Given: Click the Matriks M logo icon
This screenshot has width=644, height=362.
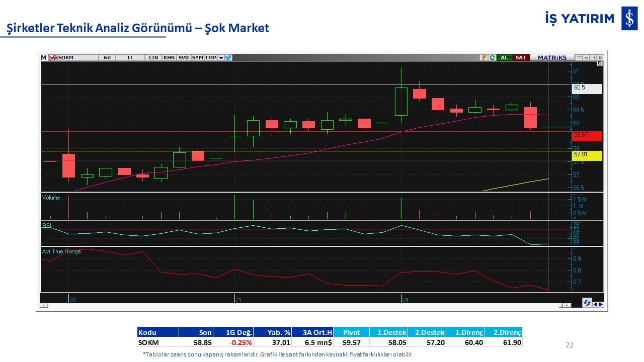Looking at the screenshot, I should point(44,58).
